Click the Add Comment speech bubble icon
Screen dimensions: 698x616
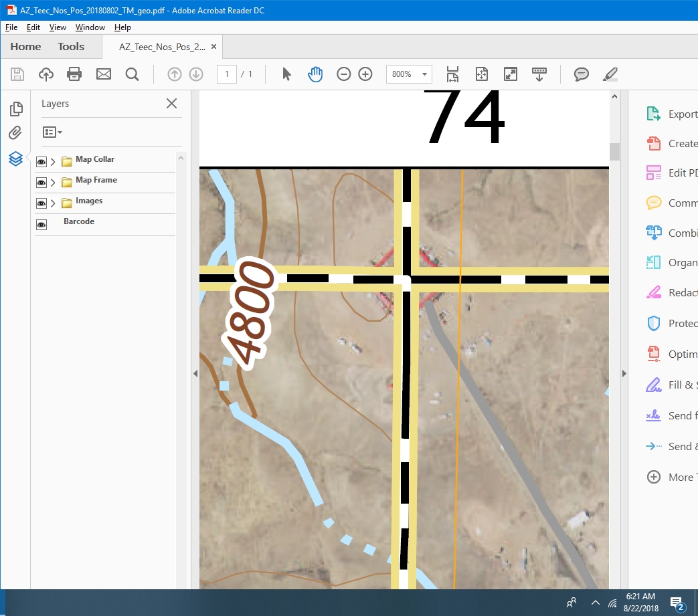pyautogui.click(x=581, y=74)
